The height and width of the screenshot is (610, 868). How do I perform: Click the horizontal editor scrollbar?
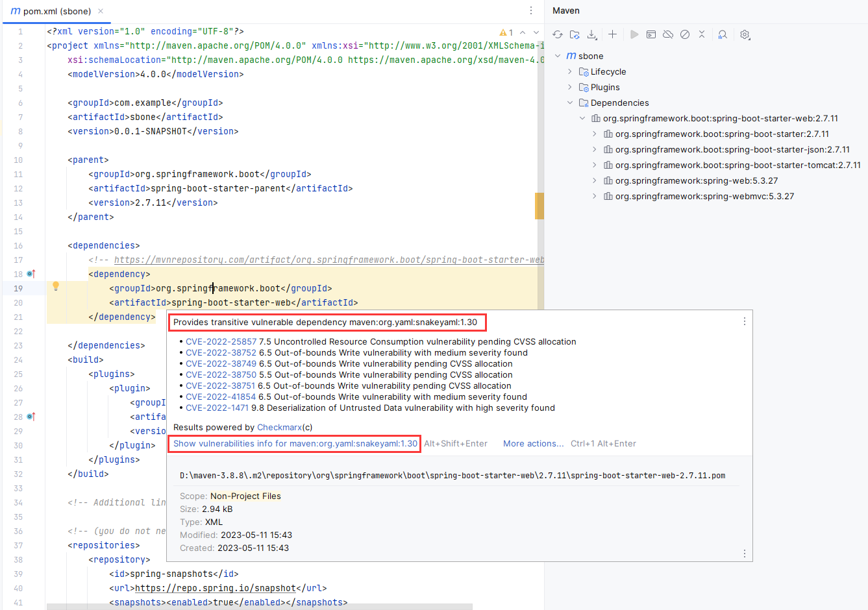click(260, 606)
